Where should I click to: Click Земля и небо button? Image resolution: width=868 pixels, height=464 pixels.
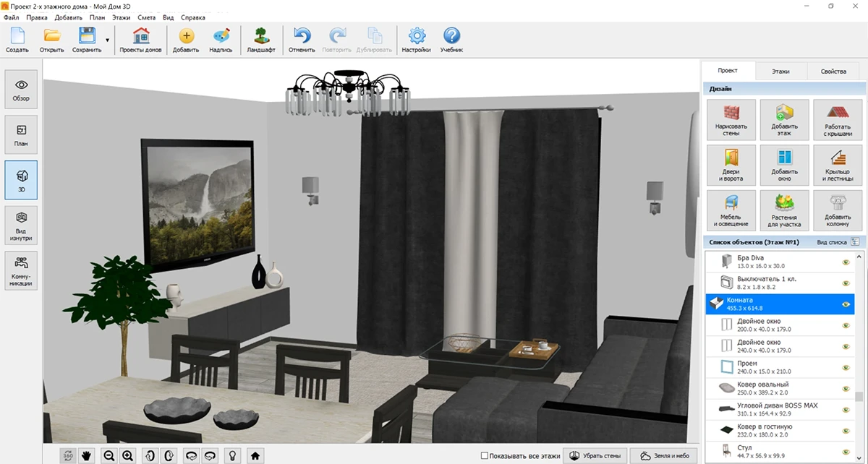(x=664, y=456)
